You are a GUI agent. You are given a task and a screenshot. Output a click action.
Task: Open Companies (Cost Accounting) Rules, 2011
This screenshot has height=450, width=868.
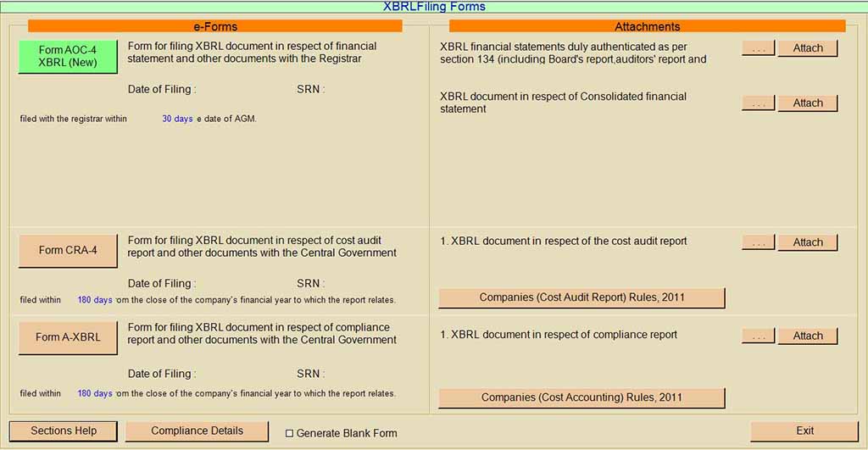pyautogui.click(x=581, y=397)
